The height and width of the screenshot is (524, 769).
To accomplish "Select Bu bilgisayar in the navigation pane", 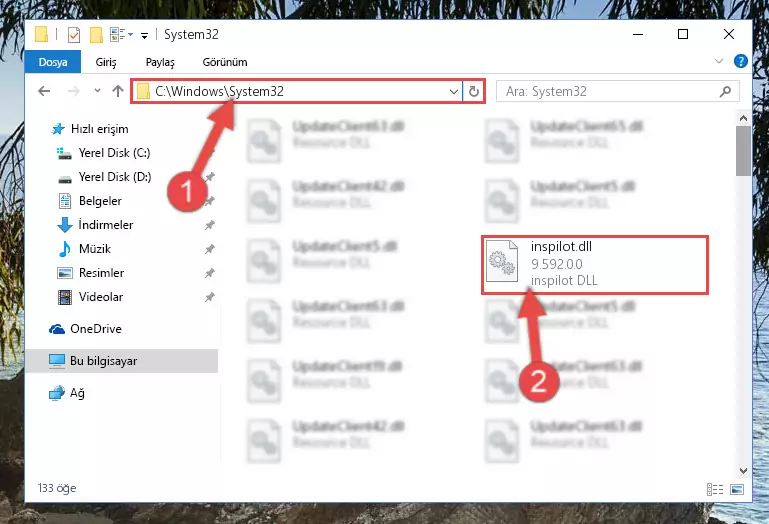I will (121, 361).
